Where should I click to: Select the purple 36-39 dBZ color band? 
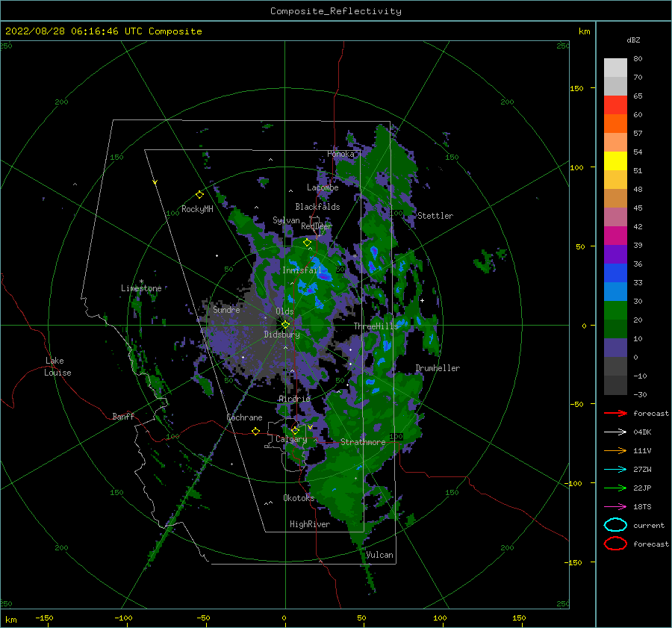click(615, 255)
